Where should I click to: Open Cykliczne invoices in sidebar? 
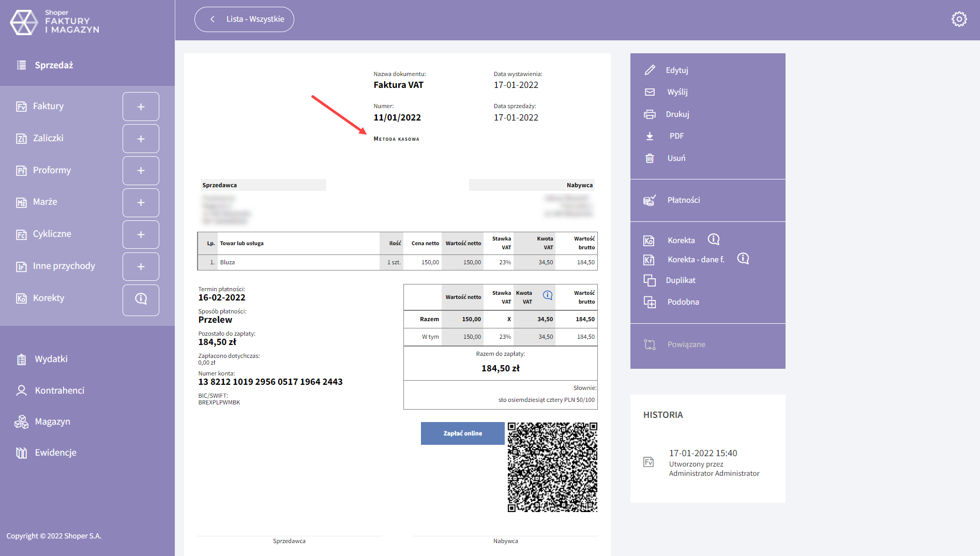52,234
